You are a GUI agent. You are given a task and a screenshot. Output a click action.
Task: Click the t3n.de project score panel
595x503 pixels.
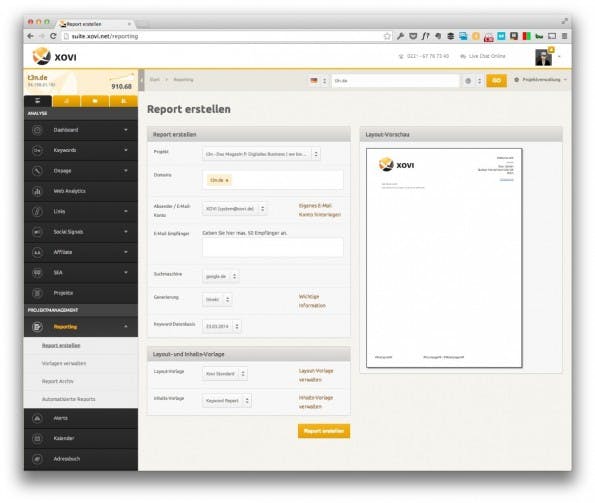click(x=80, y=81)
